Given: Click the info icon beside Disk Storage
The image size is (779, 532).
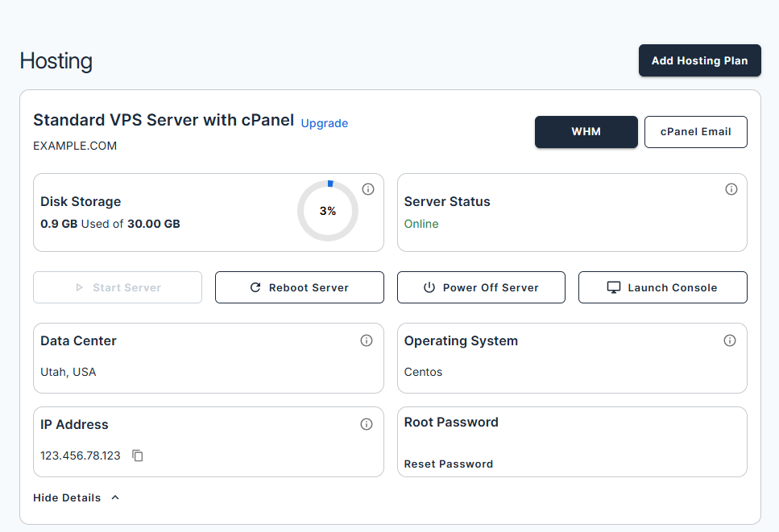Looking at the screenshot, I should (x=368, y=189).
